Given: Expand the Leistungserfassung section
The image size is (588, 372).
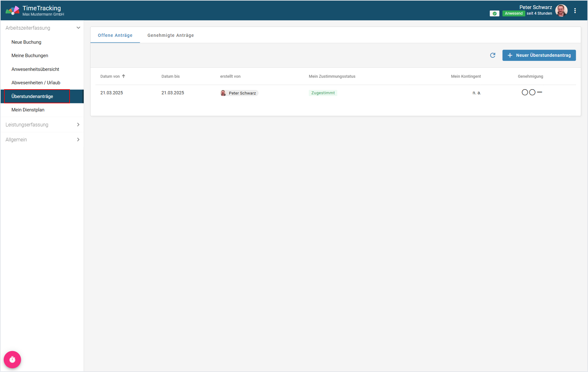Looking at the screenshot, I should click(x=78, y=125).
